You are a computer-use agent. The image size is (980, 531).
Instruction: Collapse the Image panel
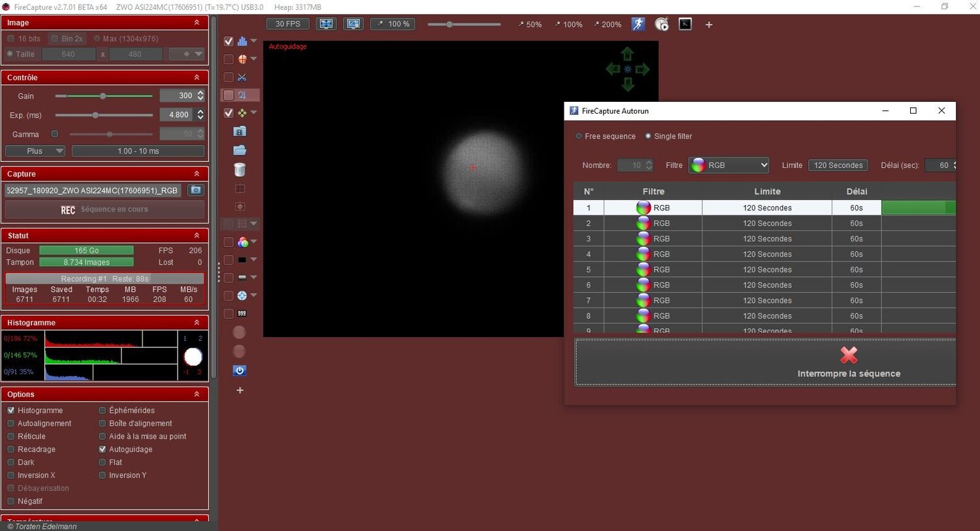tap(197, 23)
